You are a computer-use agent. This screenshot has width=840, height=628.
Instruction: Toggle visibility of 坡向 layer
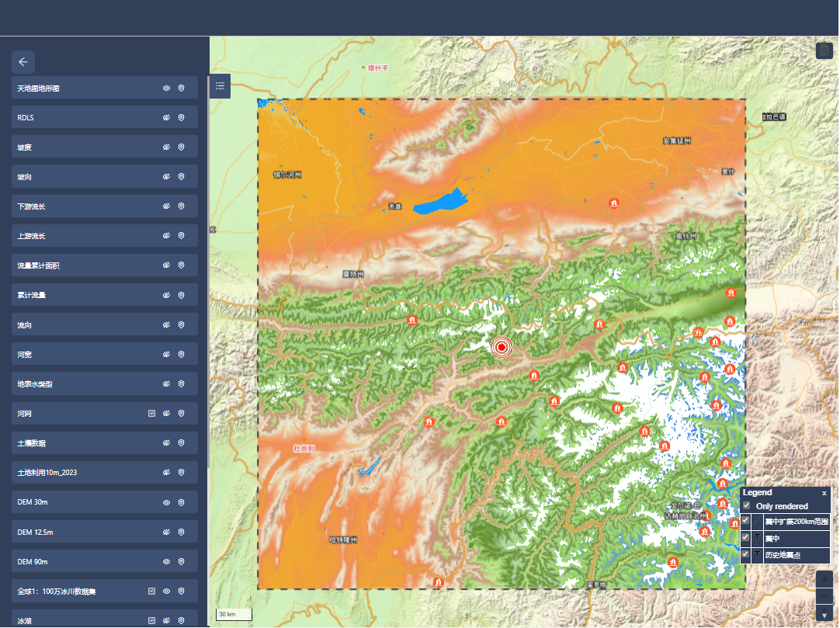coord(167,176)
